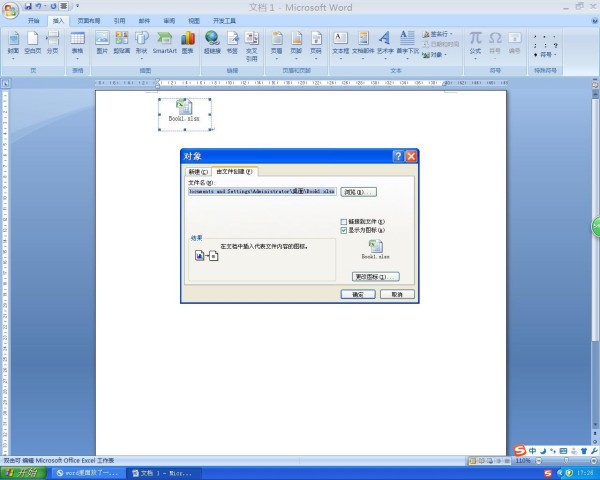
Task: Open the 表格 table dropdown
Action: coord(77,43)
